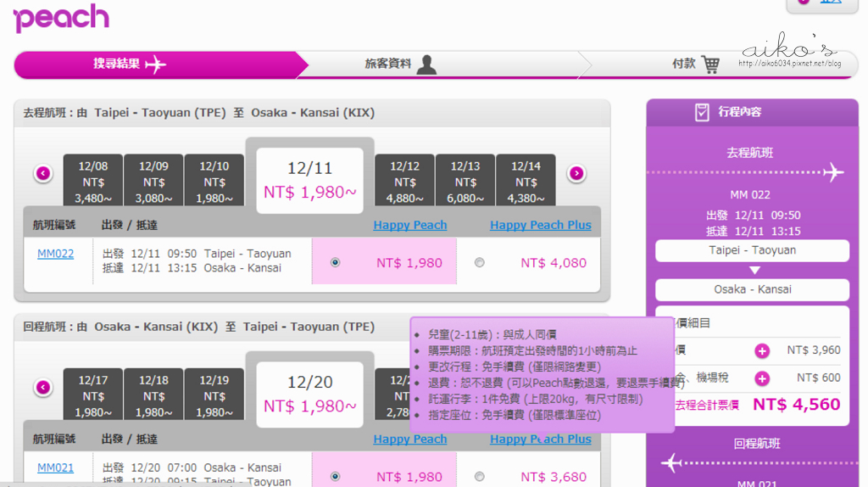Click 去程航班 label in itinerary panel
868x487 pixels.
click(x=750, y=153)
